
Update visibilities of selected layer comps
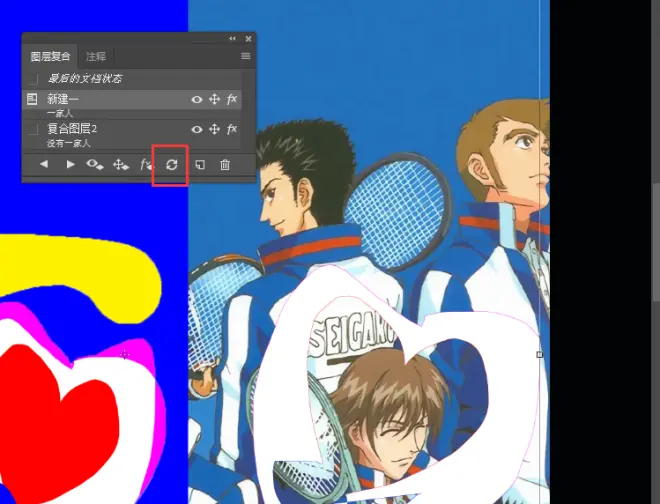94,164
